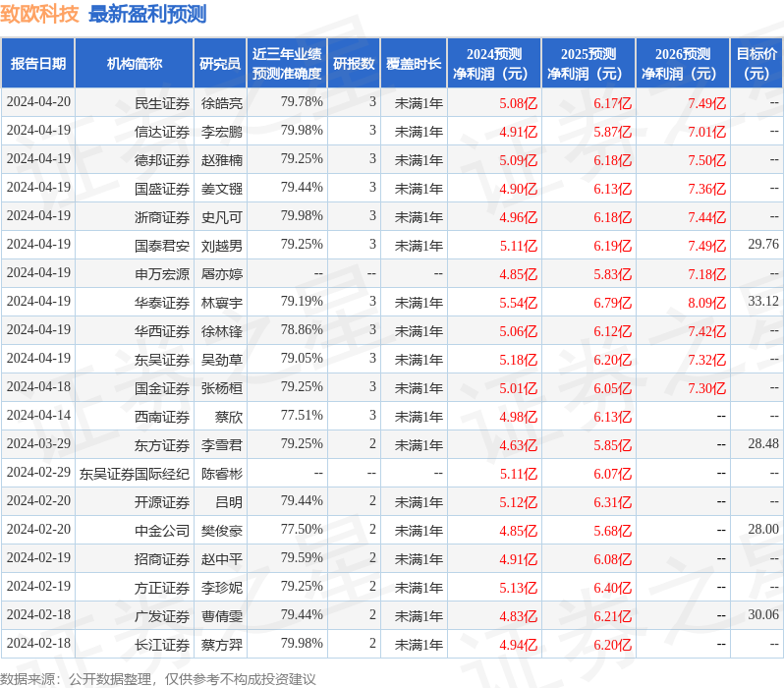Click the 2026预测净利润 column header

pyautogui.click(x=683, y=64)
